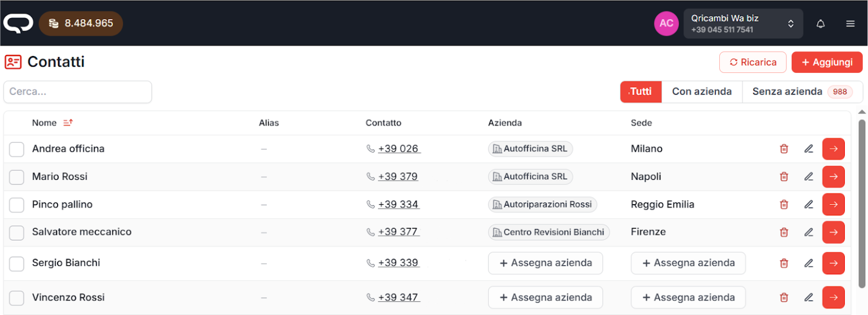The height and width of the screenshot is (315, 868).
Task: Click the credits coin balance badge
Action: [81, 24]
